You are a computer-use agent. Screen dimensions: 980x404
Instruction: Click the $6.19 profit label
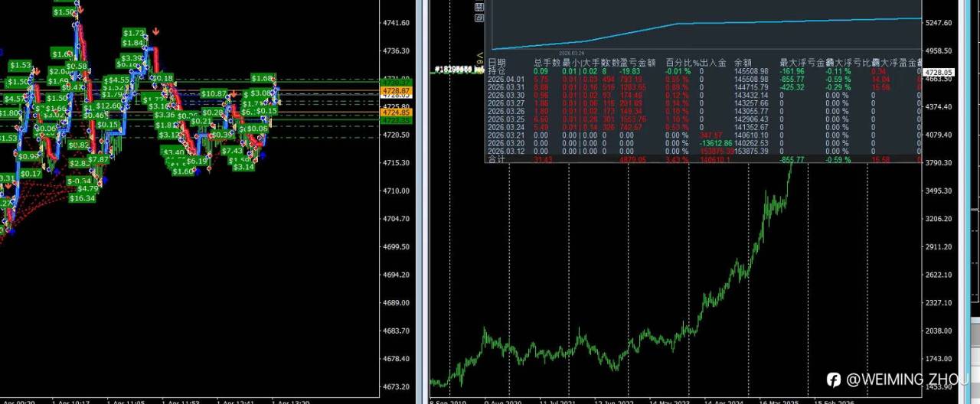198,161
